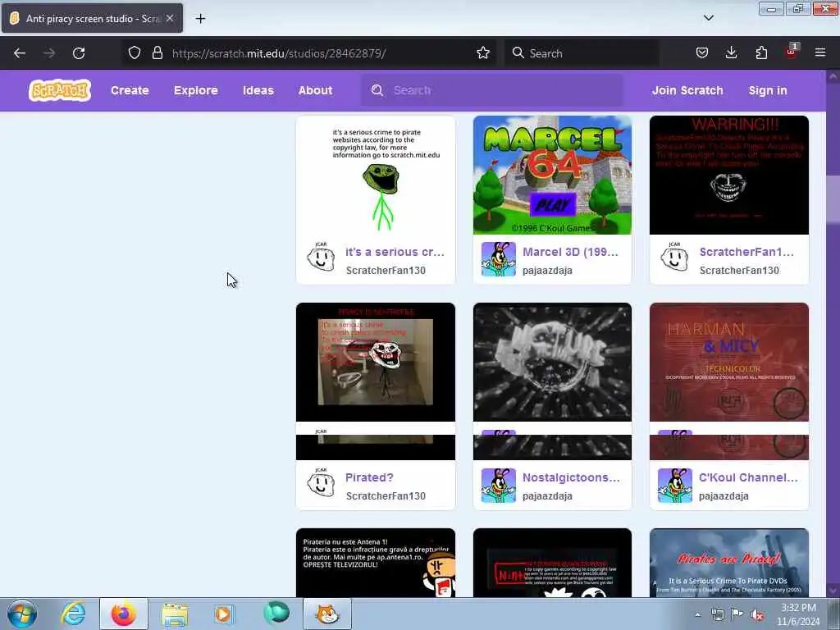This screenshot has height=630, width=840.
Task: Launch Internet Explorer from the taskbar
Action: point(73,614)
